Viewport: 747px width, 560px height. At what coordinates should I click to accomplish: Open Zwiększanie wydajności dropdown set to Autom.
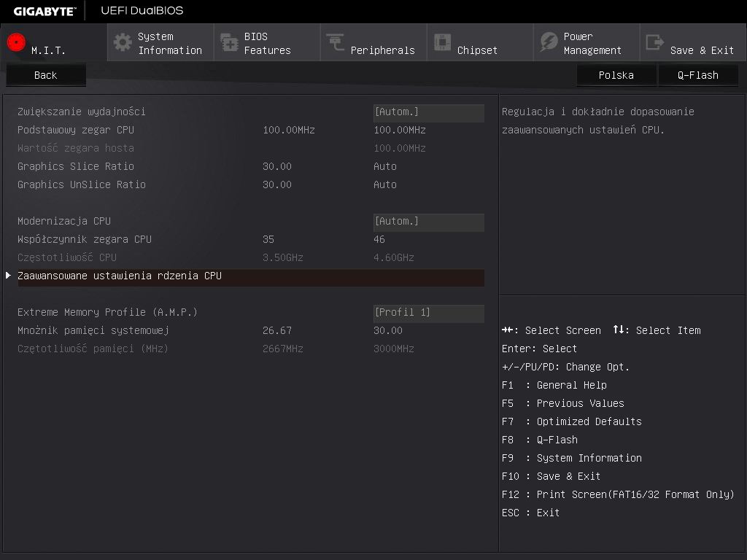pyautogui.click(x=428, y=112)
